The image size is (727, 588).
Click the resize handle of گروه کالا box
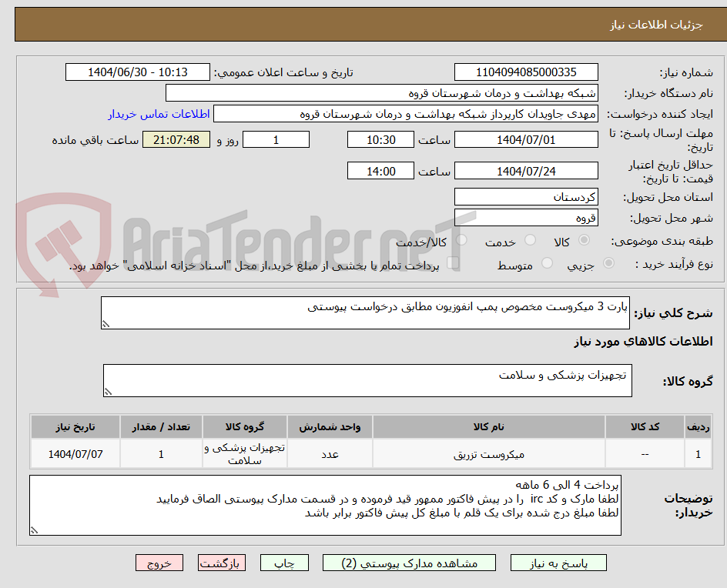pos(108,389)
